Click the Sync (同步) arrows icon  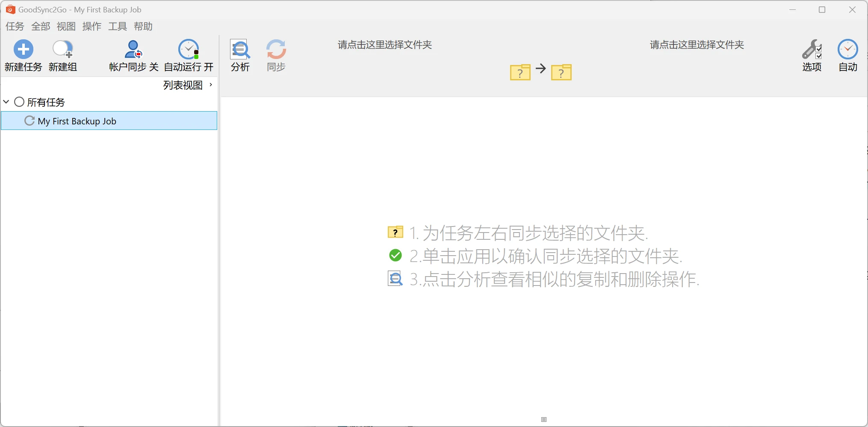(276, 49)
